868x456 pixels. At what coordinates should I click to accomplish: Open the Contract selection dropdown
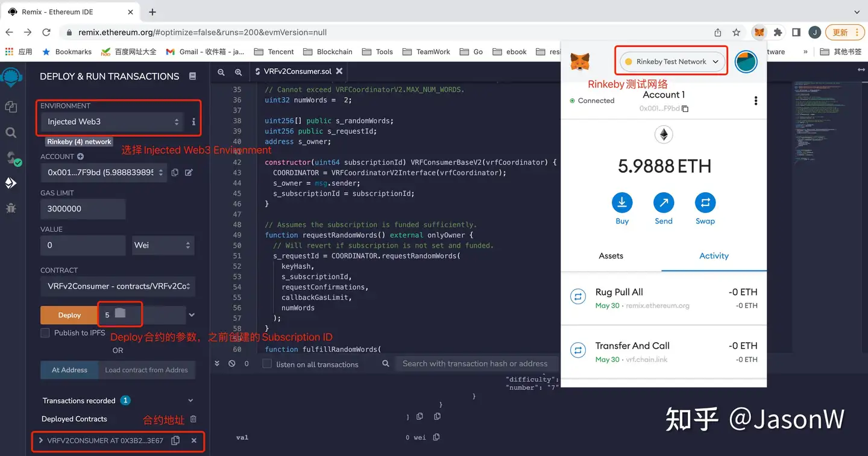pyautogui.click(x=118, y=286)
